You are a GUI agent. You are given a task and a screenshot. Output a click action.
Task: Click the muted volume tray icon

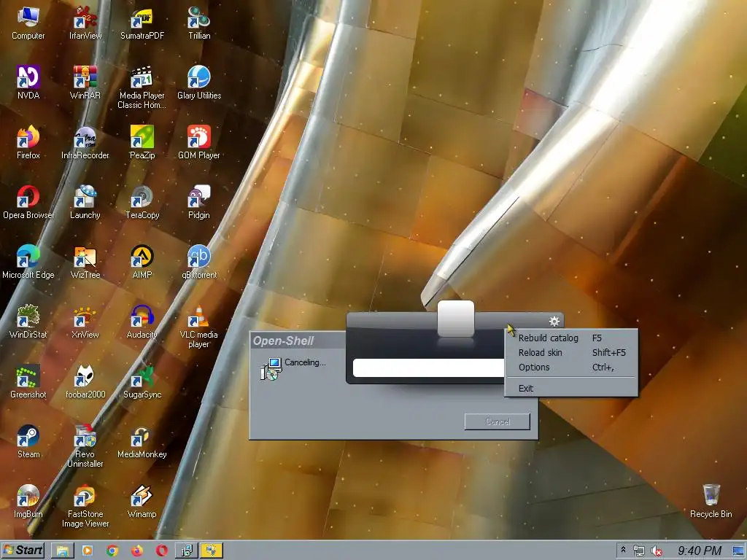(x=657, y=551)
